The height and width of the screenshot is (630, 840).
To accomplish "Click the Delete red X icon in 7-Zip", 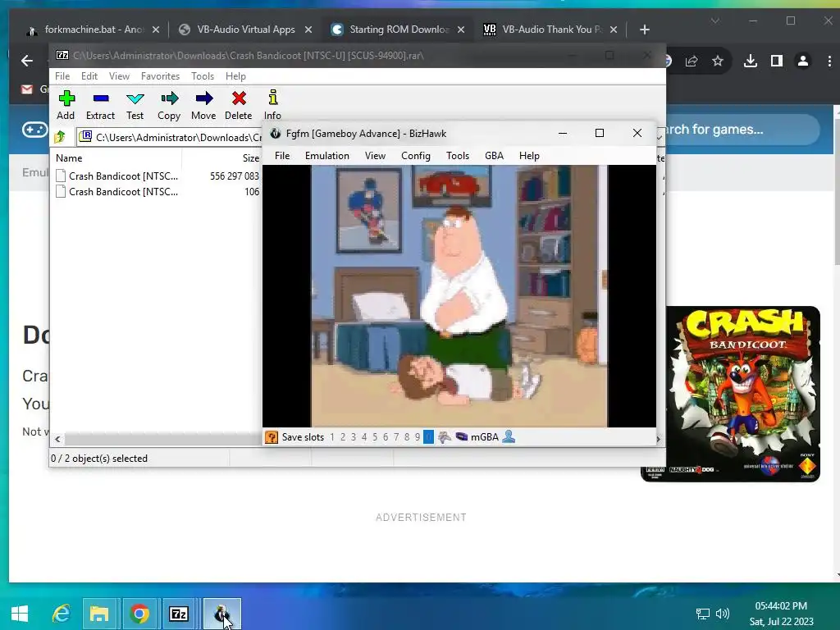I will tap(239, 98).
